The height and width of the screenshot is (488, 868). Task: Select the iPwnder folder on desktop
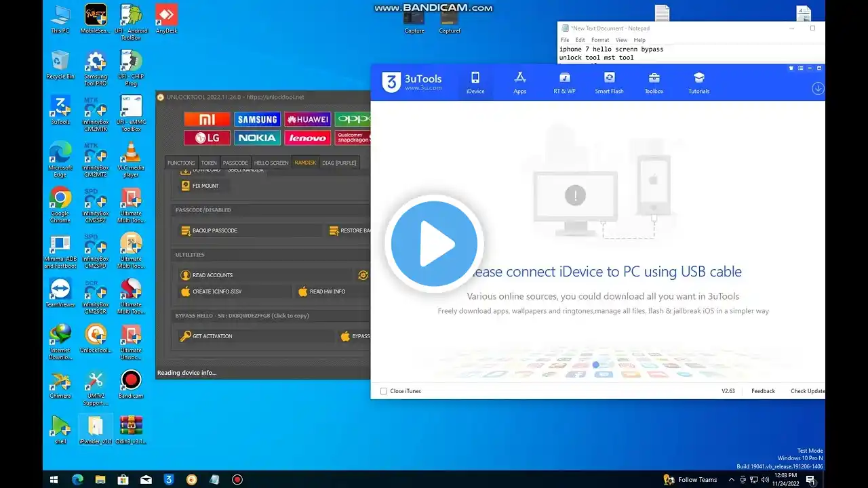coord(96,430)
